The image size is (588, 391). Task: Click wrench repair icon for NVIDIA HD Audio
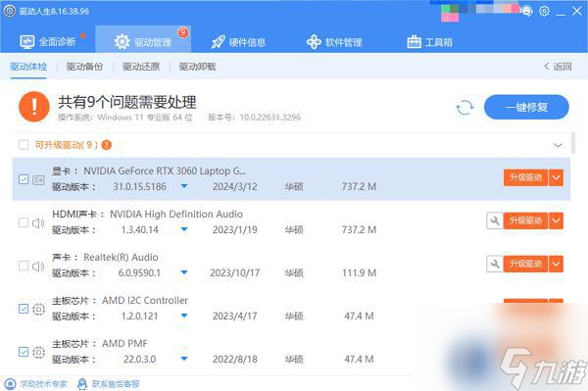[x=494, y=220]
